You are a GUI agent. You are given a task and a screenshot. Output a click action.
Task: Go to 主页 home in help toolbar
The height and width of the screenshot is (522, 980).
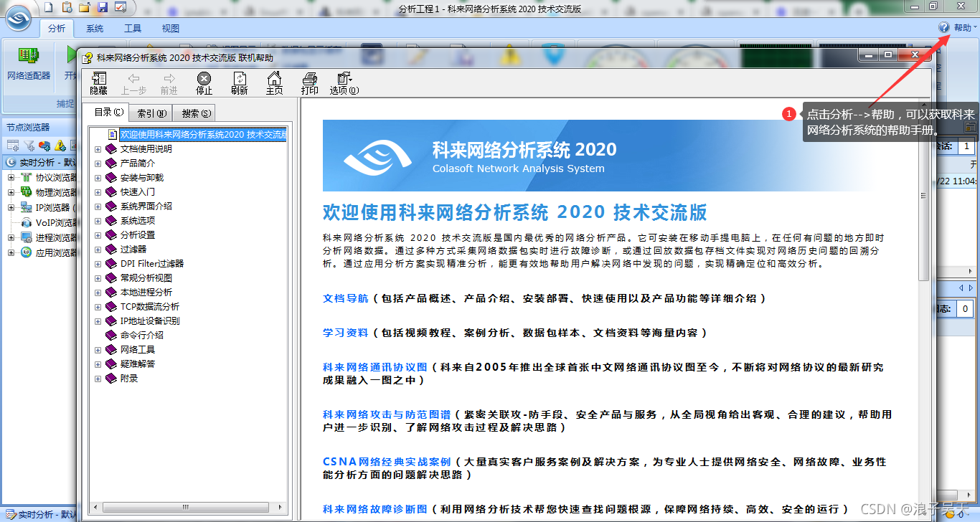274,84
